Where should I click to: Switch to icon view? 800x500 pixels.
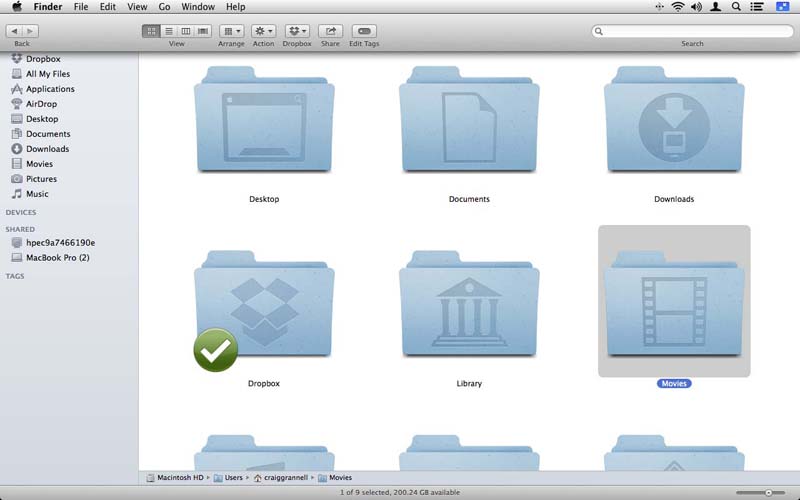[x=151, y=31]
